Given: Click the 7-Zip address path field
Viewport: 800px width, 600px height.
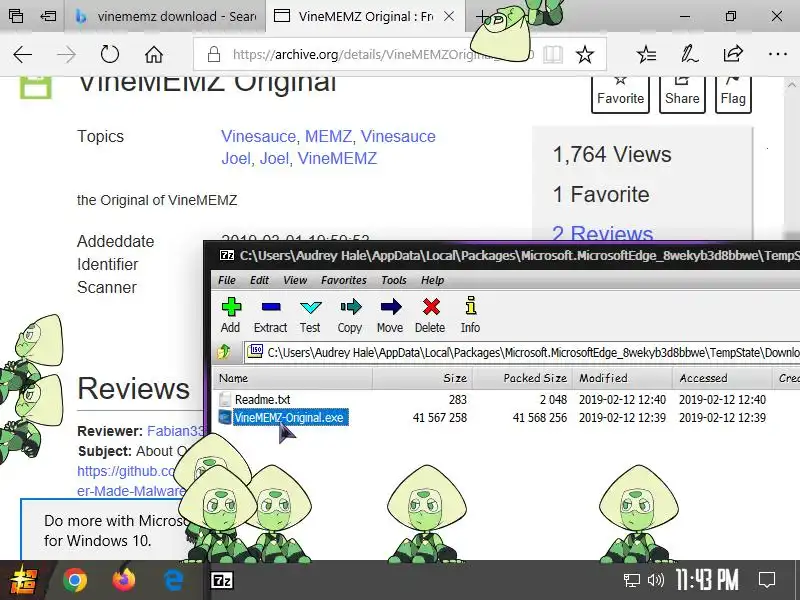Looking at the screenshot, I should click(x=522, y=352).
